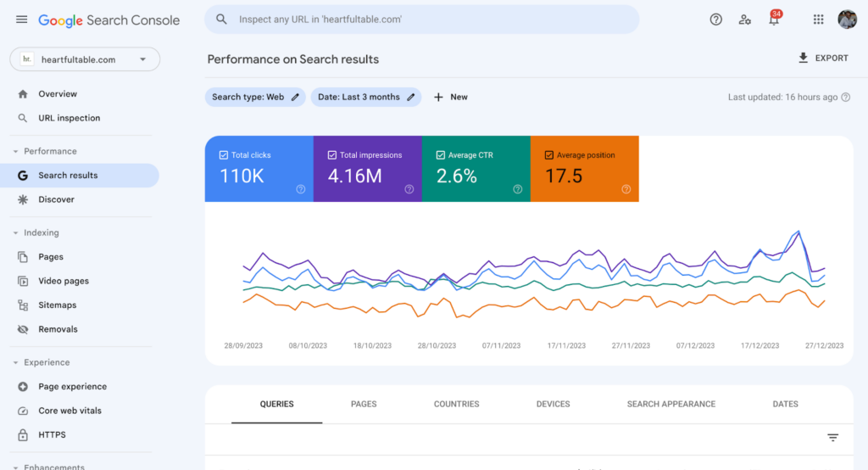868x470 pixels.
Task: Open users and settings icon
Action: tap(744, 20)
